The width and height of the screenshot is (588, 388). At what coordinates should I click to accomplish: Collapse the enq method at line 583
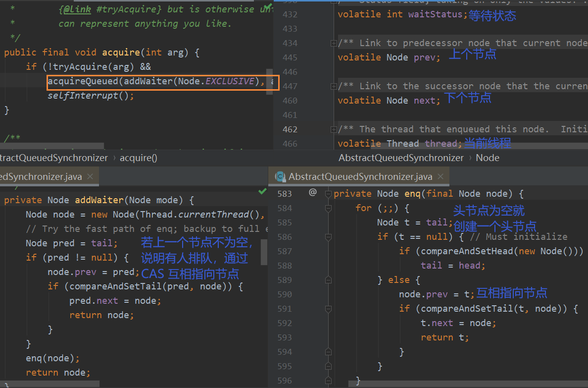tap(328, 194)
